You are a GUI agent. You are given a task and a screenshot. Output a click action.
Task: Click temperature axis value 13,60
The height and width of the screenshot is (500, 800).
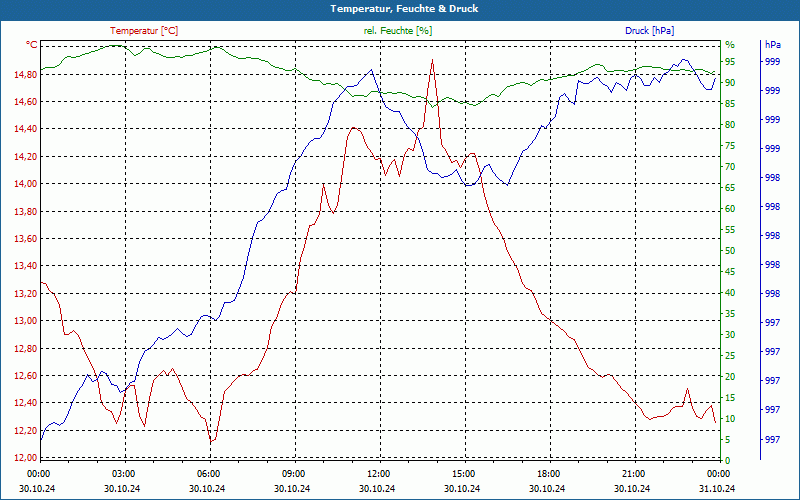click(25, 239)
